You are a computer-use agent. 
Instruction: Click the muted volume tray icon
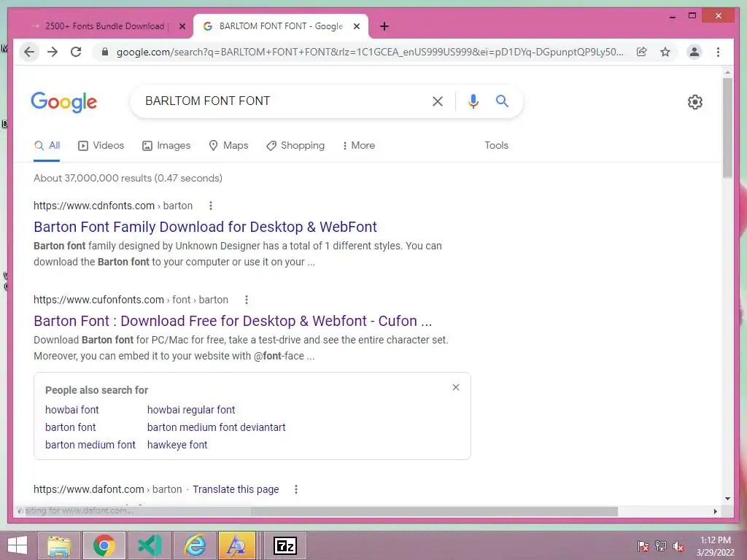[678, 546]
